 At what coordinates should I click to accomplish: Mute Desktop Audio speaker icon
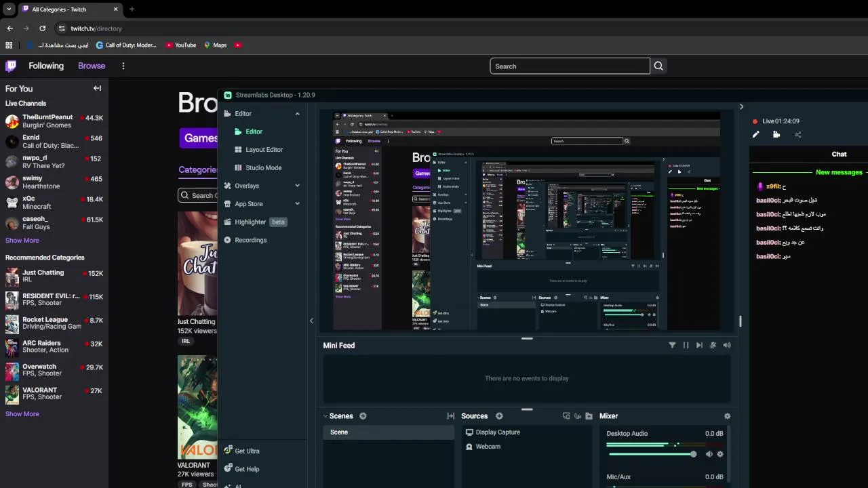[709, 454]
